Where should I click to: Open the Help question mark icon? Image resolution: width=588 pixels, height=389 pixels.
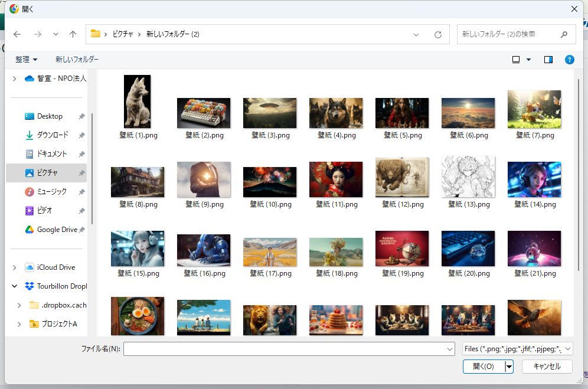pyautogui.click(x=569, y=60)
